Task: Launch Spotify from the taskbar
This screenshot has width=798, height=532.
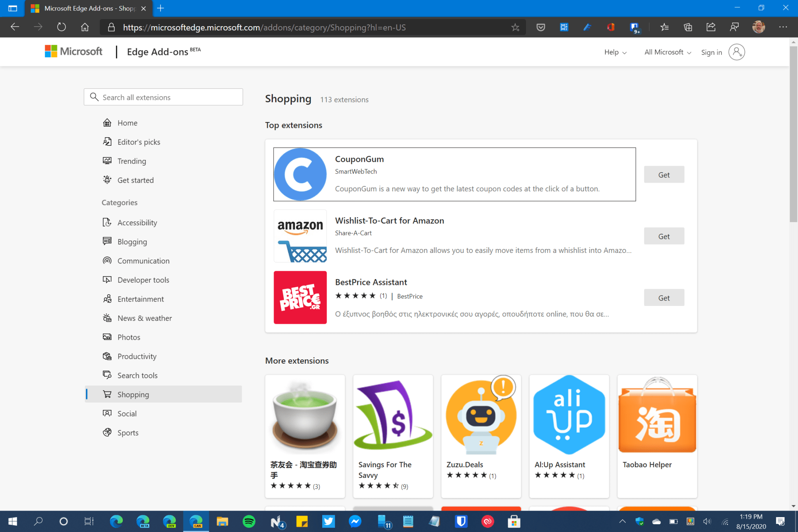Action: pos(249,521)
